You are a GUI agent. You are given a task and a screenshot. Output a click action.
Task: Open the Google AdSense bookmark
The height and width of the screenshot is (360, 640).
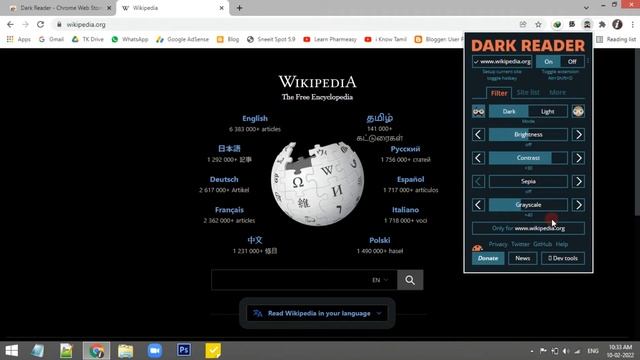click(x=182, y=39)
